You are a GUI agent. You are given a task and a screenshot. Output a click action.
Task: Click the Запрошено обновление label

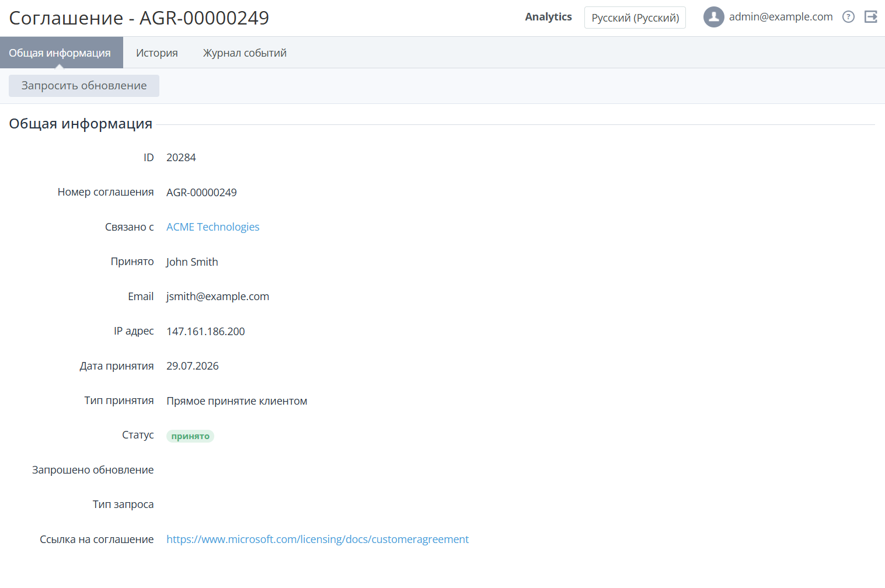[93, 470]
